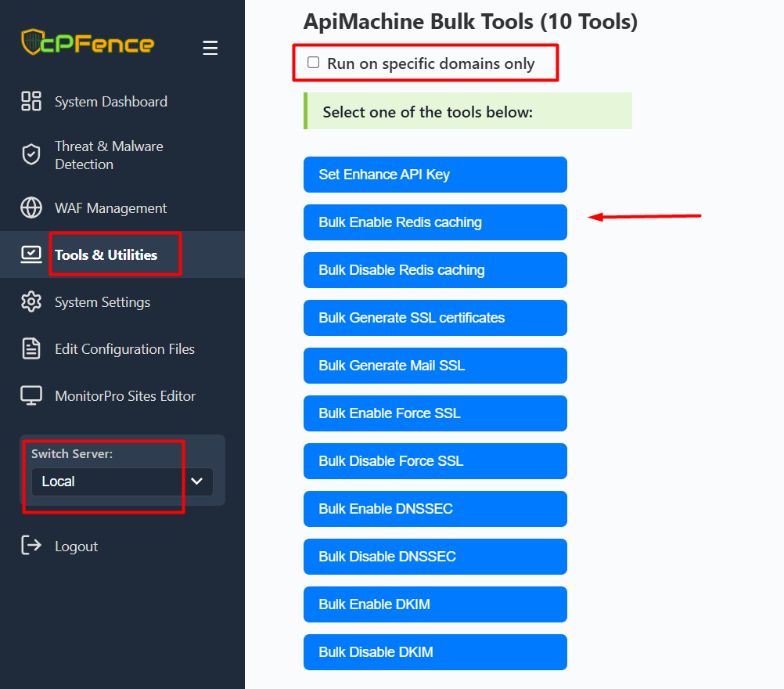Launch Bulk Enable DKIM tool
This screenshot has width=784, height=689.
(x=435, y=604)
